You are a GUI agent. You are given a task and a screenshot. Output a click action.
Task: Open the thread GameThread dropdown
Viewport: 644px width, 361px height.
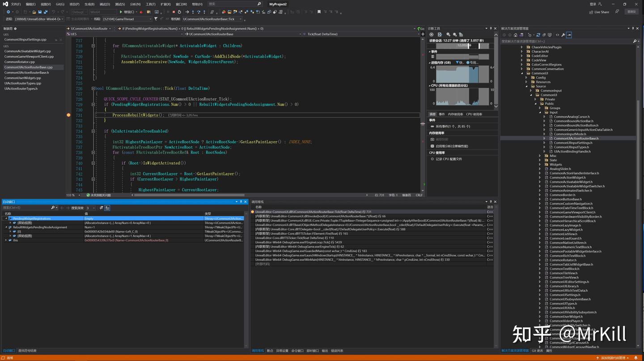[127, 19]
